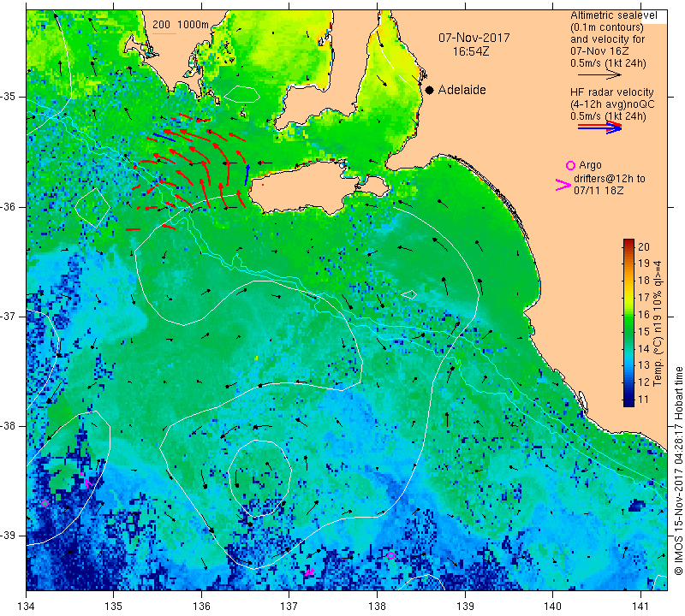The image size is (685, 616).
Task: Click the '(0.1m contours)' legend text
Action: (607, 27)
